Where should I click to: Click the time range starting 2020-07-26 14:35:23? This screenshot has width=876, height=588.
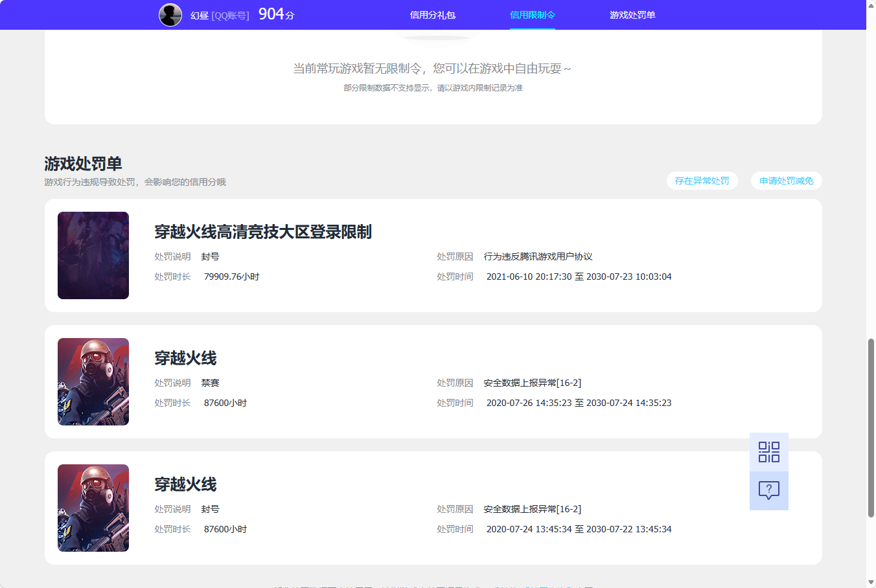[579, 403]
